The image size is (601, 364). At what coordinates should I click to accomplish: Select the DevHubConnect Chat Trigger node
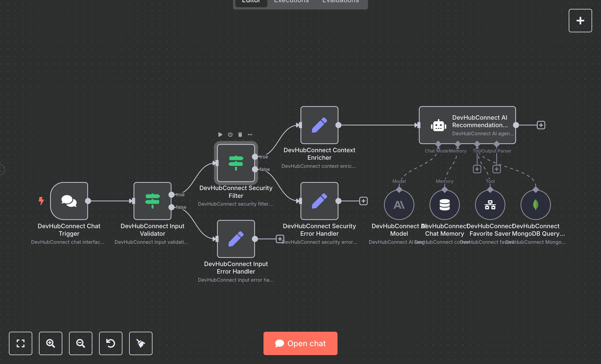(x=69, y=201)
